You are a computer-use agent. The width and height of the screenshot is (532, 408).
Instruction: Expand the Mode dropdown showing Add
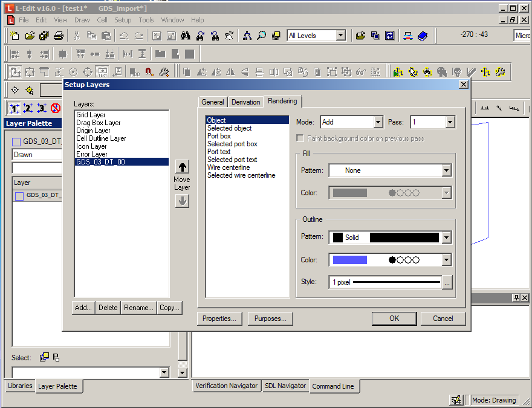click(378, 122)
